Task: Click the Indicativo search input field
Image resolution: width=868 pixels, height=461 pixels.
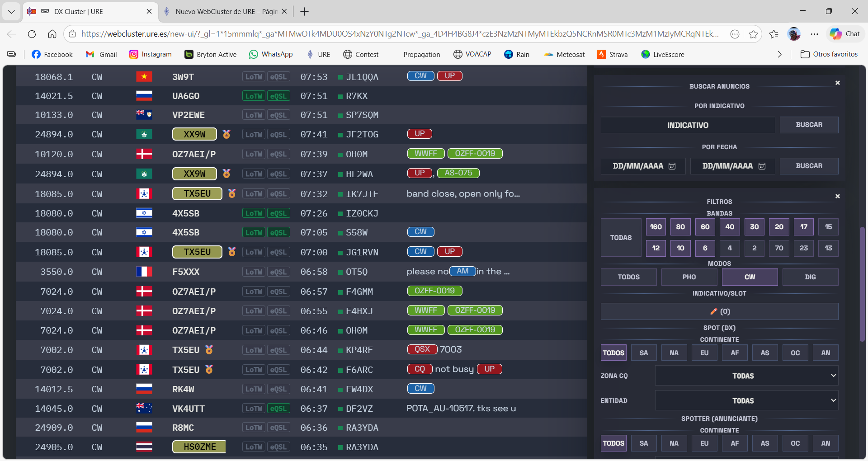Action: [x=688, y=125]
